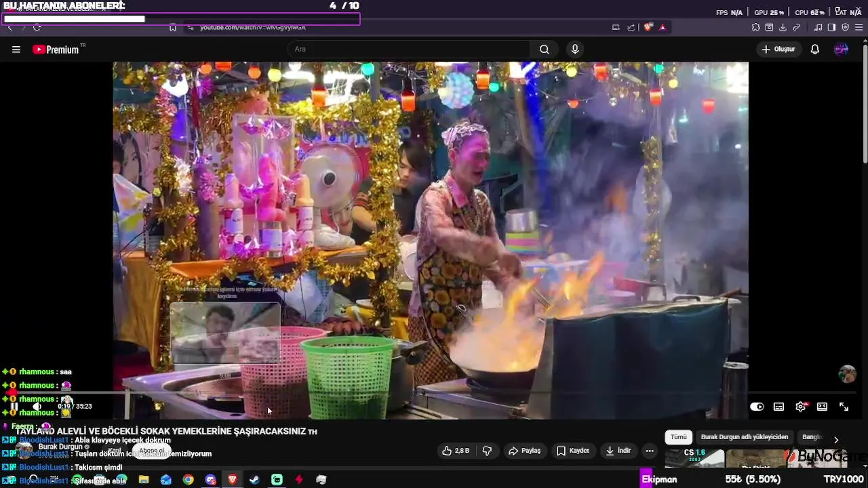Open player settings gear

pyautogui.click(x=801, y=407)
